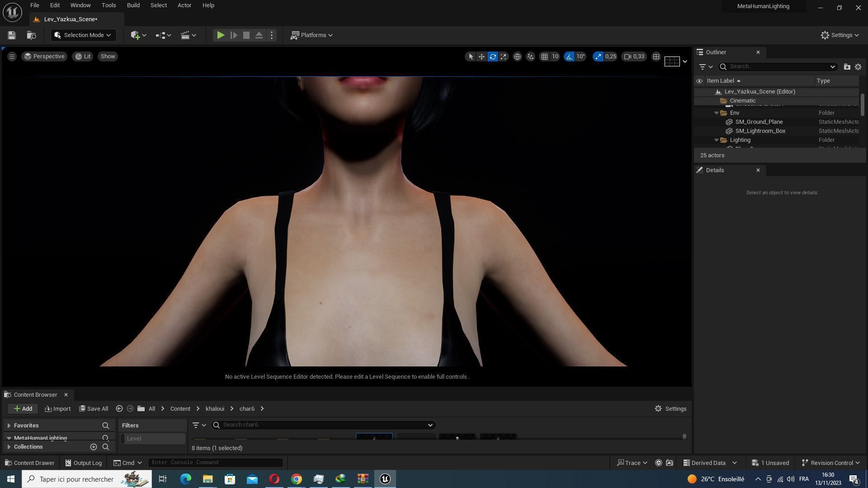This screenshot has height=488, width=868.
Task: Toggle grid snapping icon
Action: [544, 56]
